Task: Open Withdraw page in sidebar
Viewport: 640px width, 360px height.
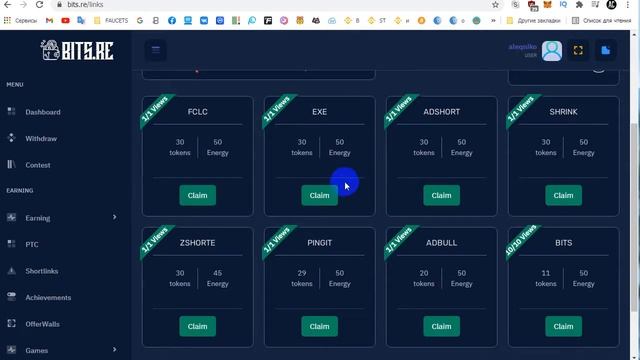Action: 41,138
